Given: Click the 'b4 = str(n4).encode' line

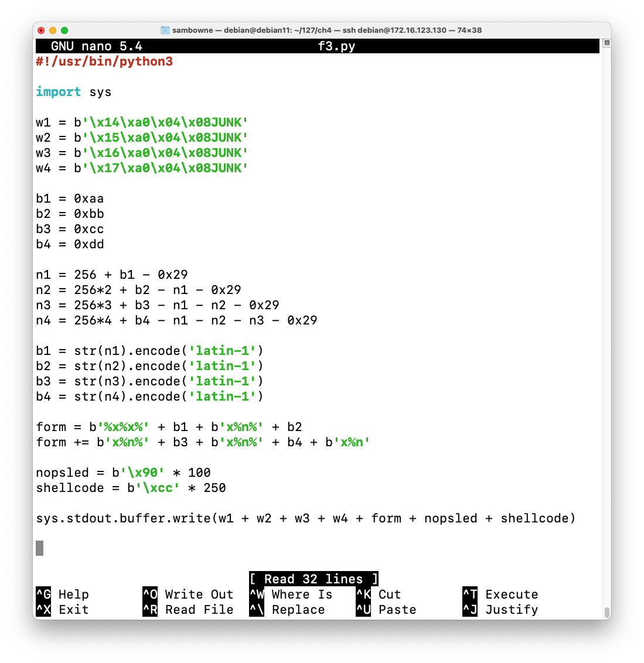Looking at the screenshot, I should point(150,396).
